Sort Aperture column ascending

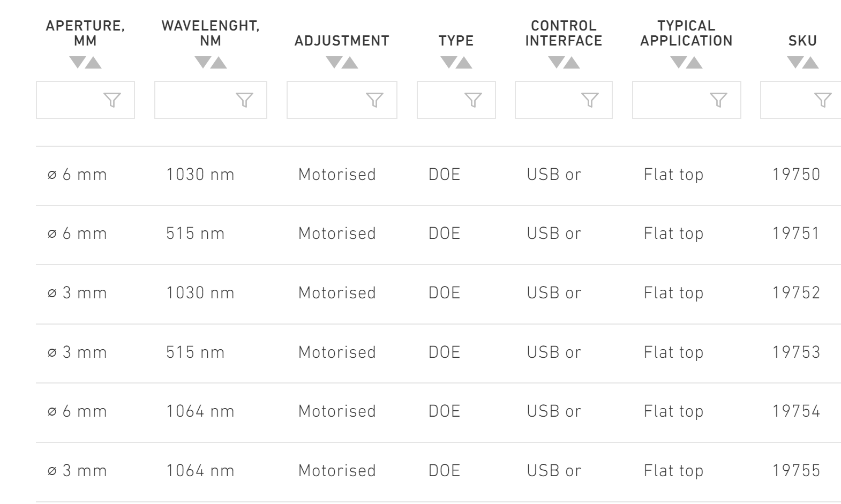tap(94, 63)
